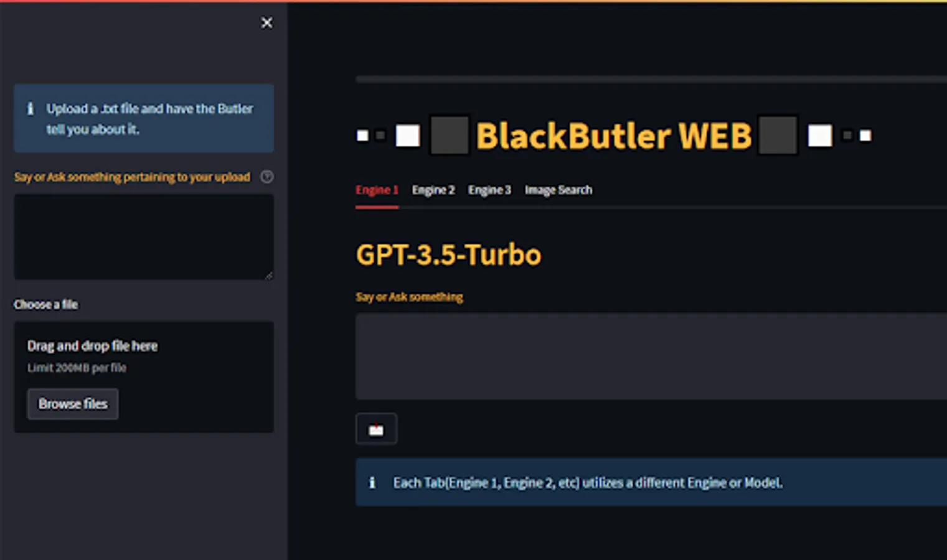This screenshot has width=947, height=560.
Task: Focus the upload question text area in sidebar
Action: [144, 237]
